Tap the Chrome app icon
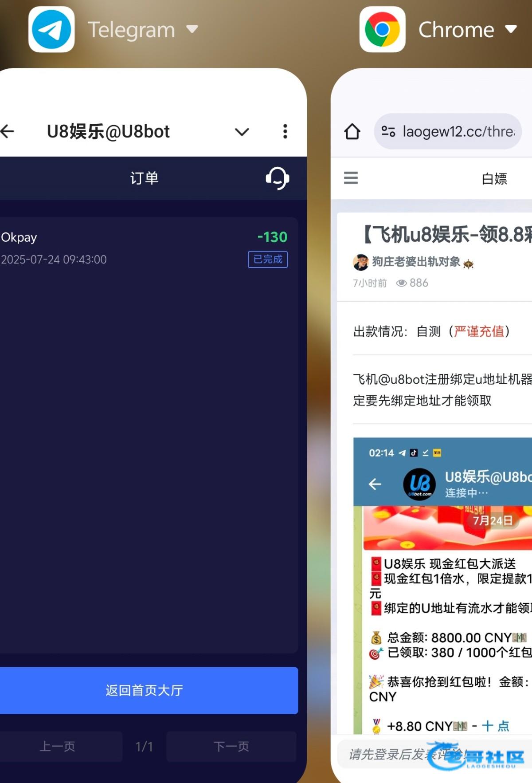 click(x=382, y=29)
